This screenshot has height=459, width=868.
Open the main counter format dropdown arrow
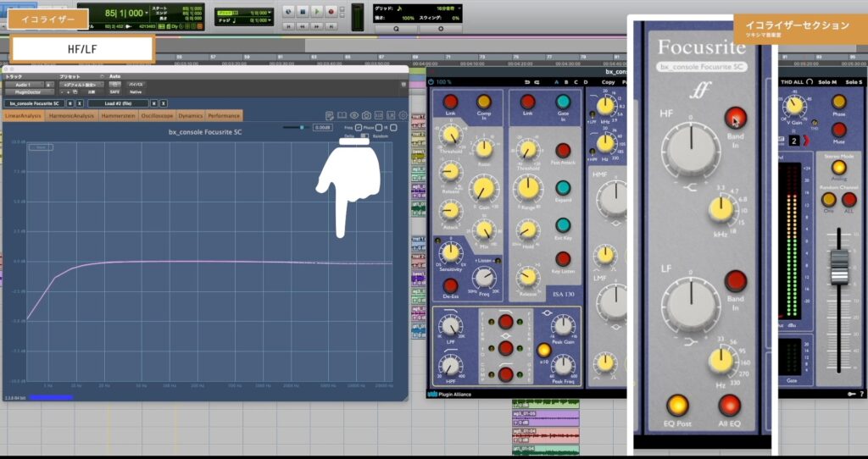coord(146,13)
